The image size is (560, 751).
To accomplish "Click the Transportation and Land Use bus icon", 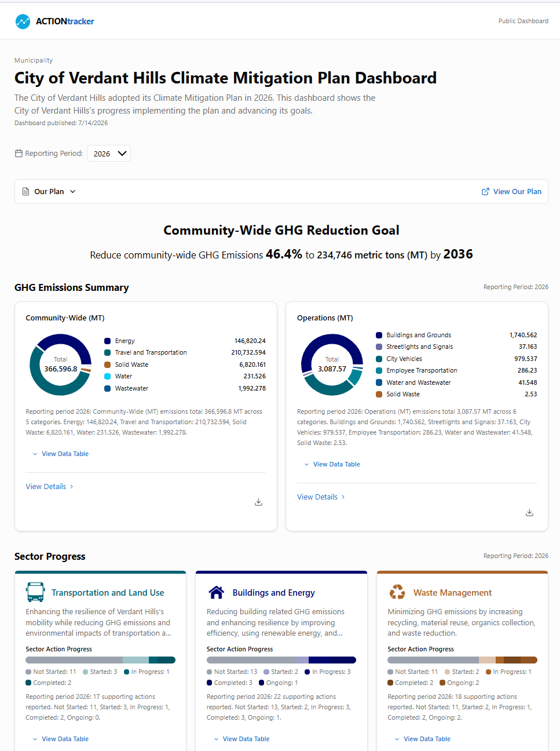I will click(x=35, y=592).
